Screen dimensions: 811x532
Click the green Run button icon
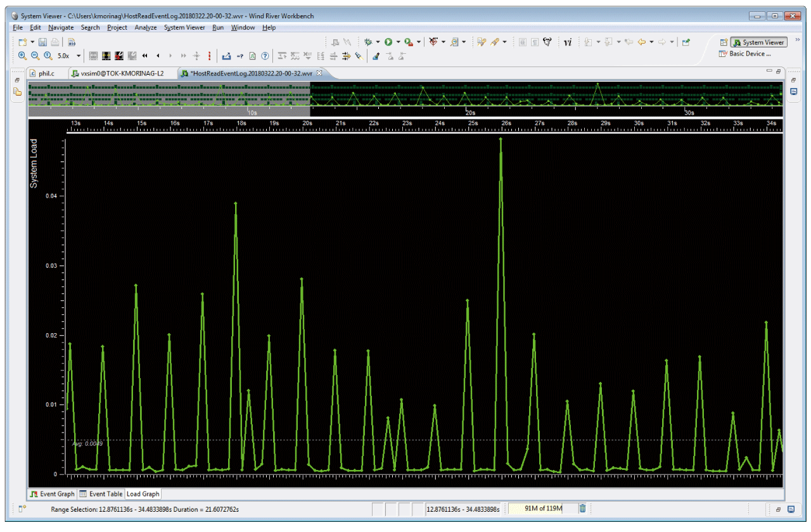click(x=388, y=42)
